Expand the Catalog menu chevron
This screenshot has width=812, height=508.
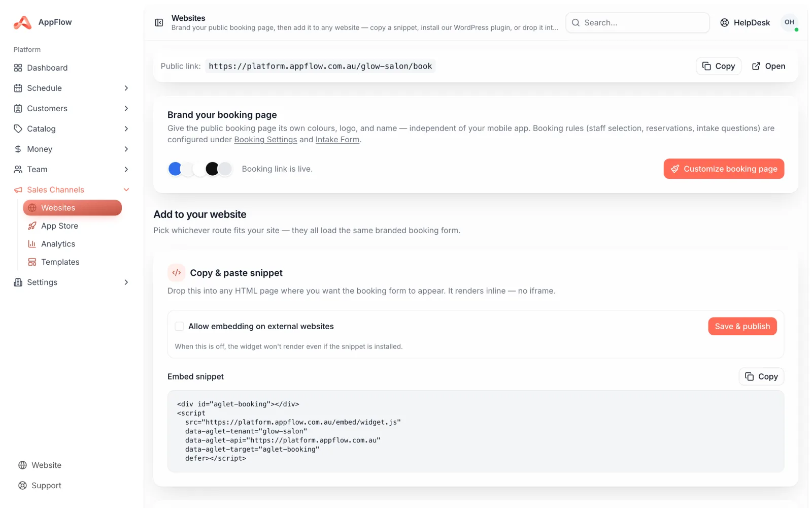pos(126,129)
